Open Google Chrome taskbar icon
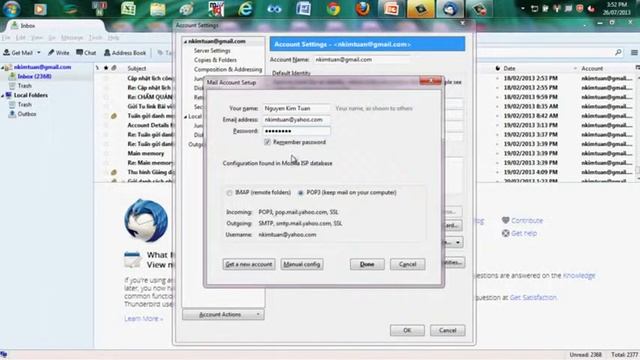The image size is (640, 360). 333,9
